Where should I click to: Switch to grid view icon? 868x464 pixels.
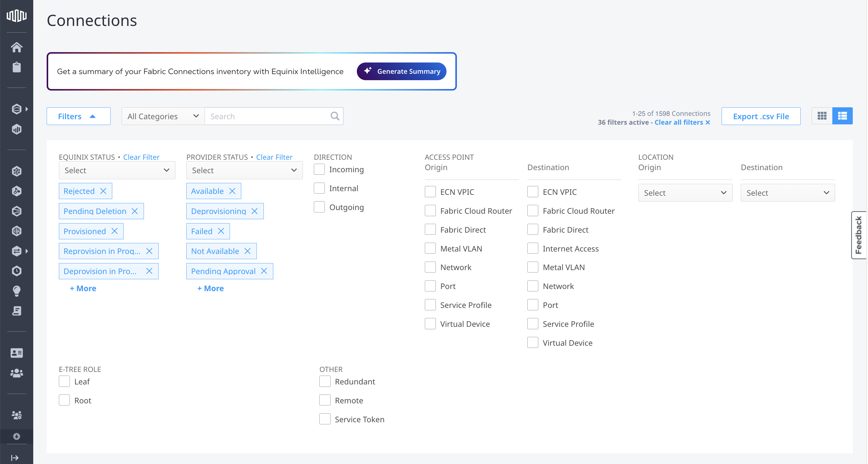[x=822, y=116]
